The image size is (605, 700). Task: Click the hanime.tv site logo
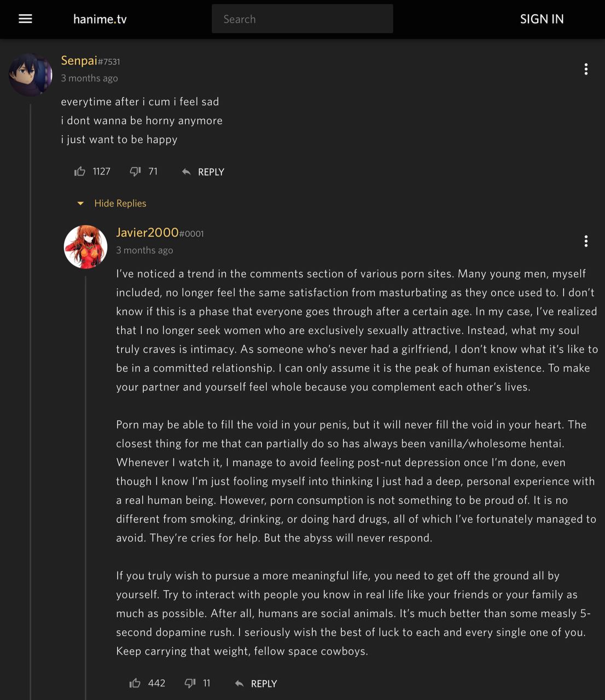tap(100, 19)
